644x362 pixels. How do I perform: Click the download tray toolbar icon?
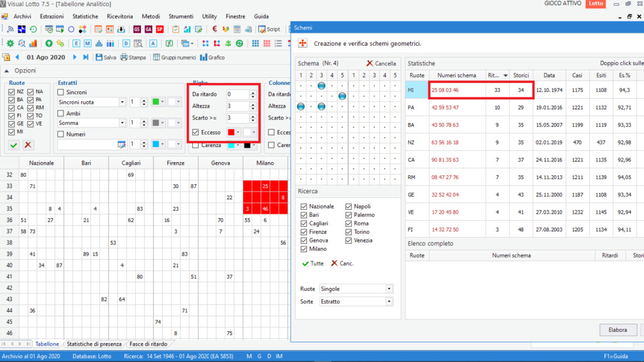(121, 29)
